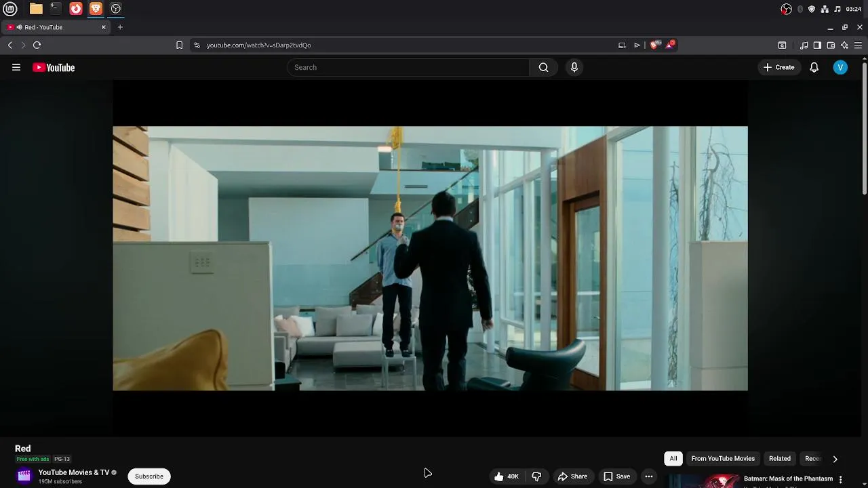Open more actions ellipsis under video
The height and width of the screenshot is (488, 868).
click(649, 476)
